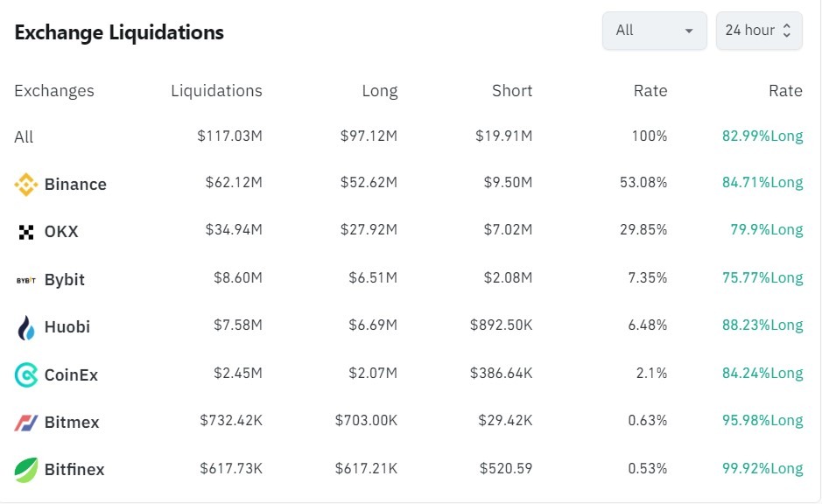The image size is (822, 504).
Task: Click the Huobi flame icon
Action: point(26,327)
